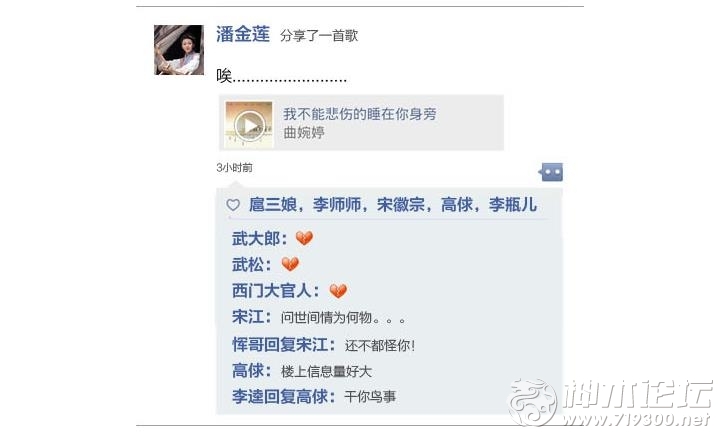Image resolution: width=718 pixels, height=432 pixels.
Task: Click the 潘金莲 username link
Action: (x=243, y=34)
